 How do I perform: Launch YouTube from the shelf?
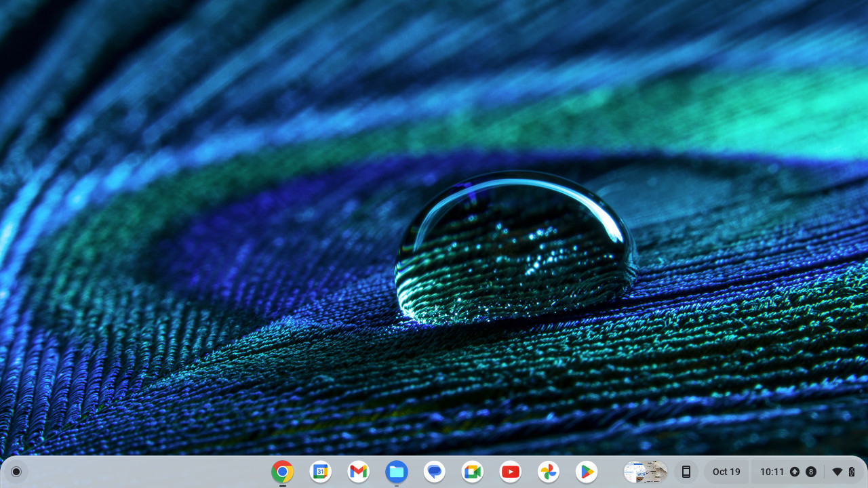[x=511, y=472]
